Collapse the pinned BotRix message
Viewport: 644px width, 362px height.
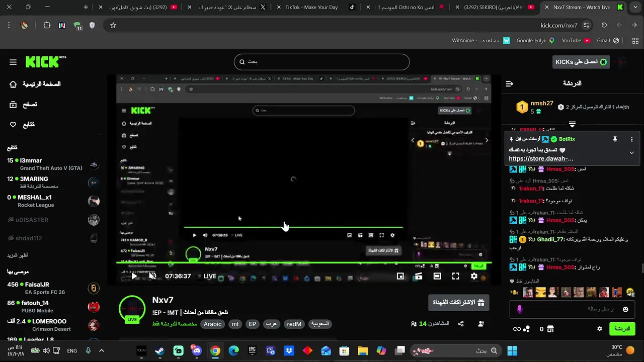[632, 153]
